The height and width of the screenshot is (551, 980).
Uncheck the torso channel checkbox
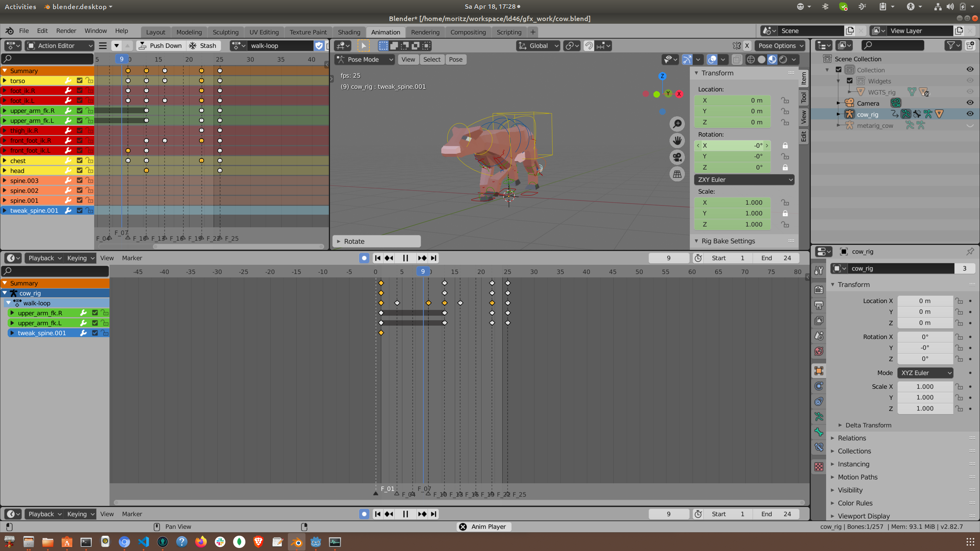[80, 81]
